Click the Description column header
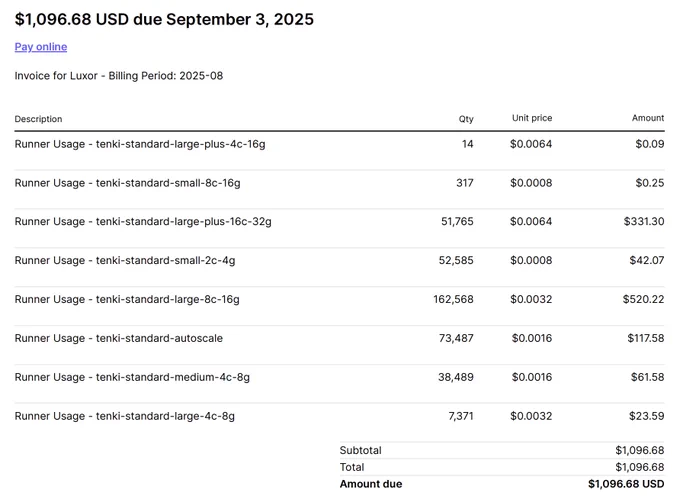This screenshot has width=680, height=499. pos(38,119)
